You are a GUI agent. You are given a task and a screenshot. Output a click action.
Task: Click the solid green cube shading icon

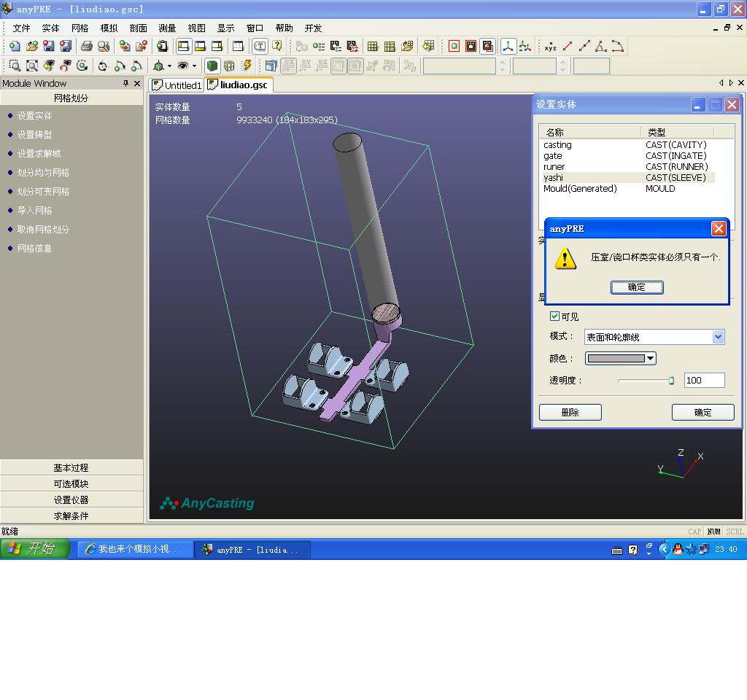tap(212, 66)
